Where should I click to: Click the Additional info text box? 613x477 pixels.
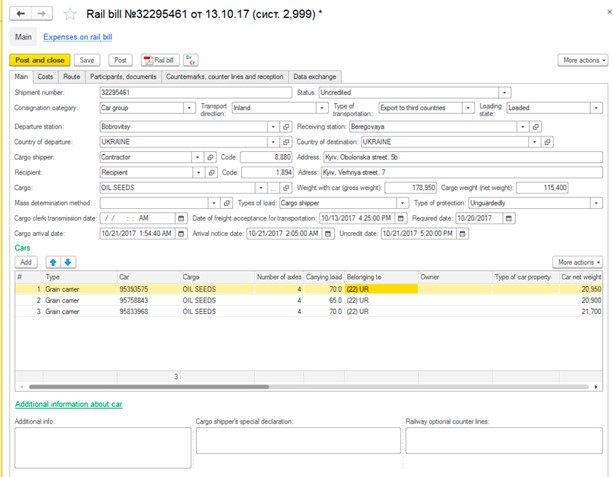click(103, 448)
